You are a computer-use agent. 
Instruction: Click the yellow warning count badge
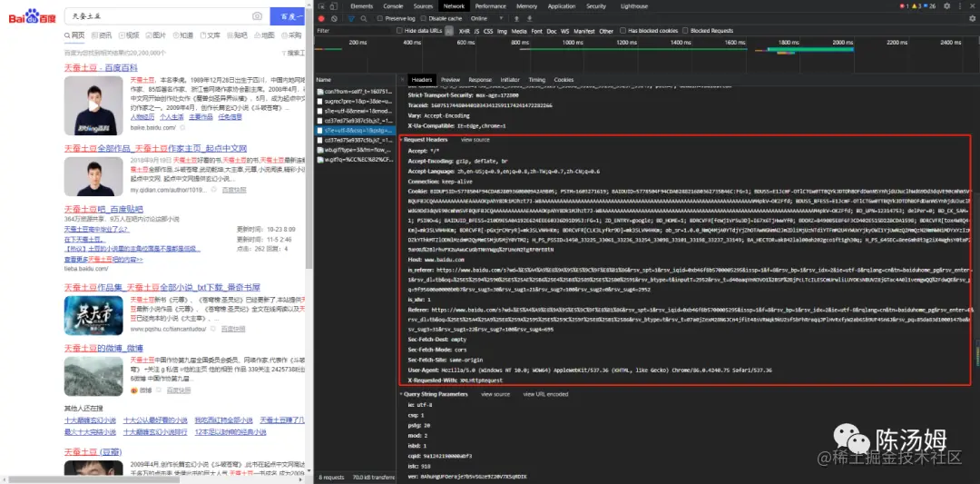916,6
